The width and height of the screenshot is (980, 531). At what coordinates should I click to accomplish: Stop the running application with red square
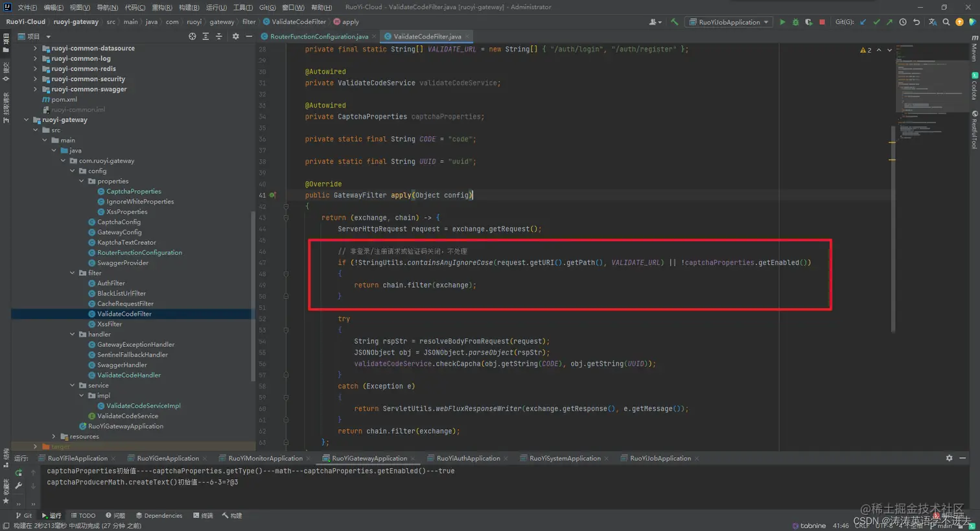point(822,22)
